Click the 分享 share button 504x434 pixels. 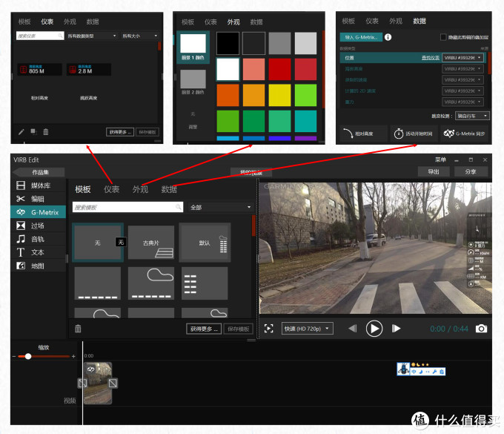(x=471, y=171)
